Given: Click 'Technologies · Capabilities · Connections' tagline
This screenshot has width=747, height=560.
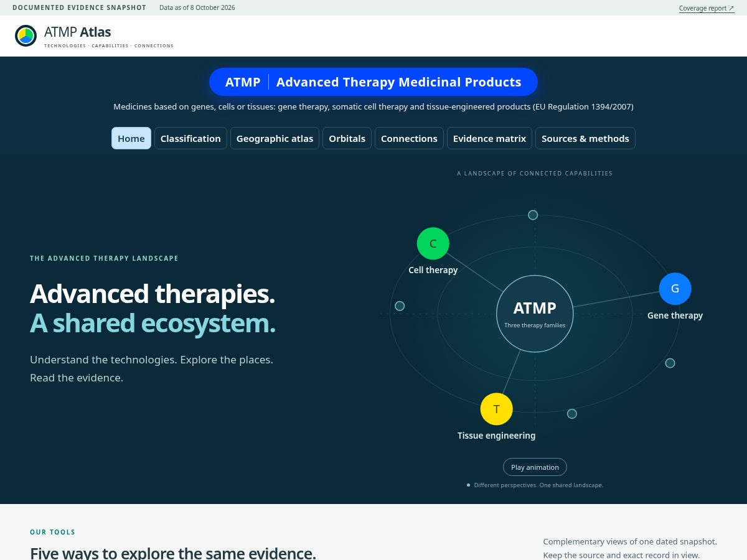Looking at the screenshot, I should coord(109,45).
